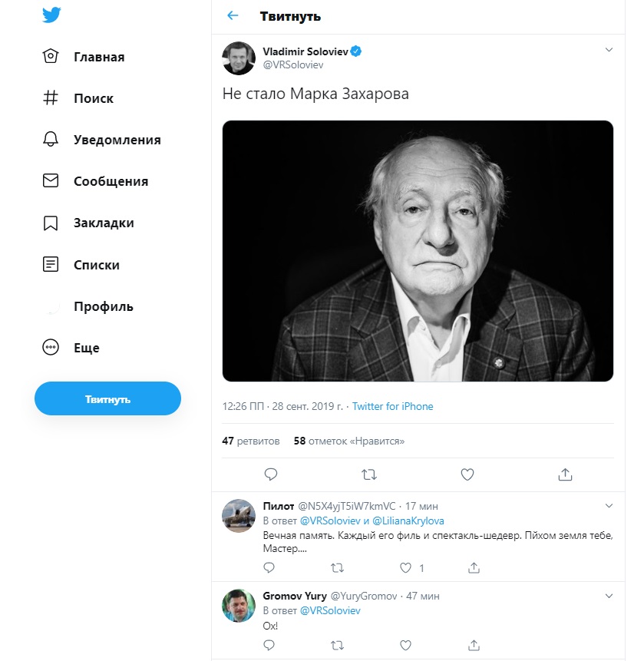
Task: Open Уведомления in the sidebar
Action: pos(117,140)
